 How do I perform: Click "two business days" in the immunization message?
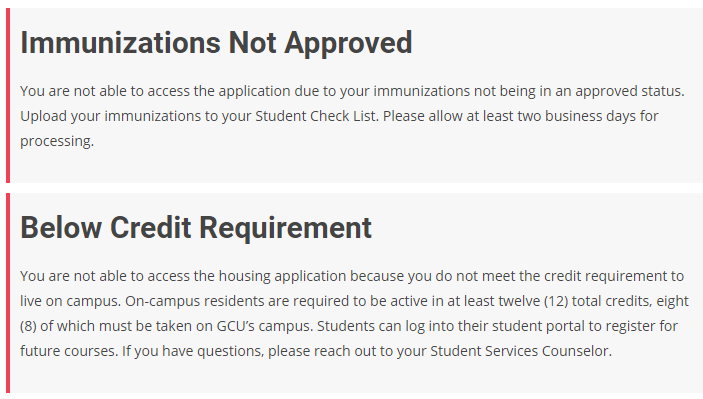click(578, 116)
